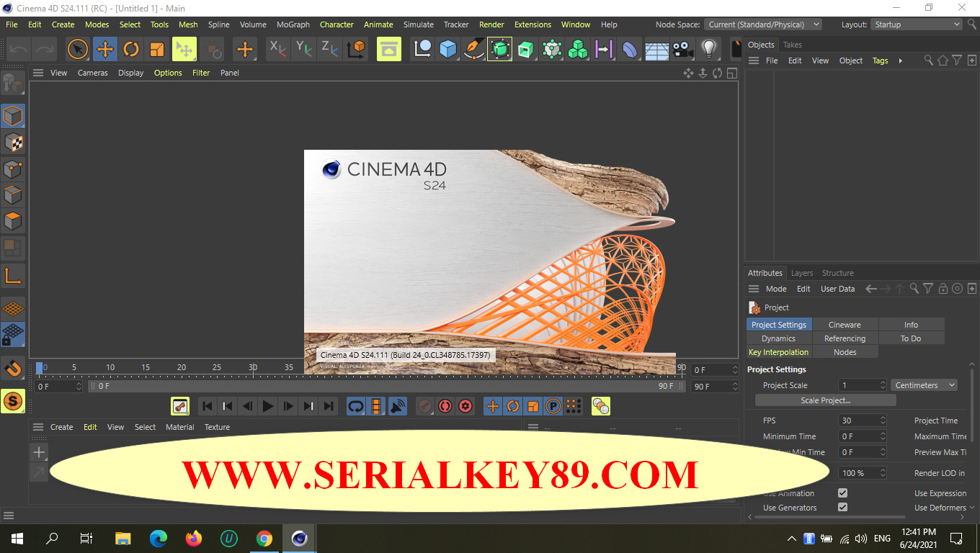The image size is (980, 553).
Task: Open Microsoft Edge from taskbar
Action: click(159, 538)
